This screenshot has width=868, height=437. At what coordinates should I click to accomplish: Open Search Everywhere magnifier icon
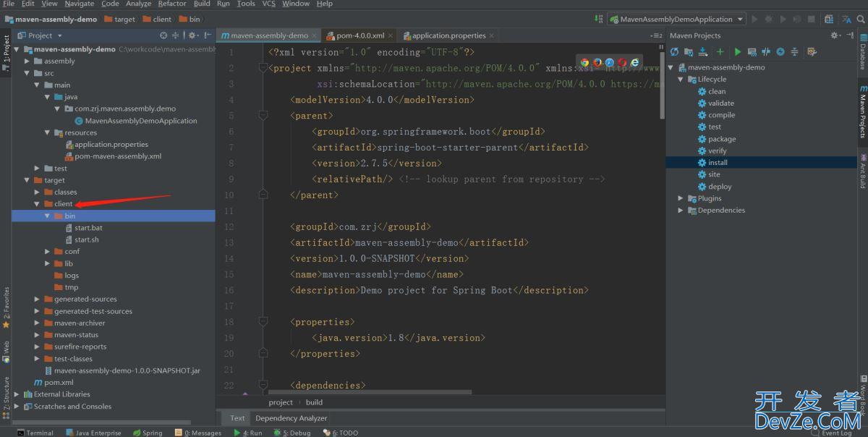pyautogui.click(x=861, y=19)
